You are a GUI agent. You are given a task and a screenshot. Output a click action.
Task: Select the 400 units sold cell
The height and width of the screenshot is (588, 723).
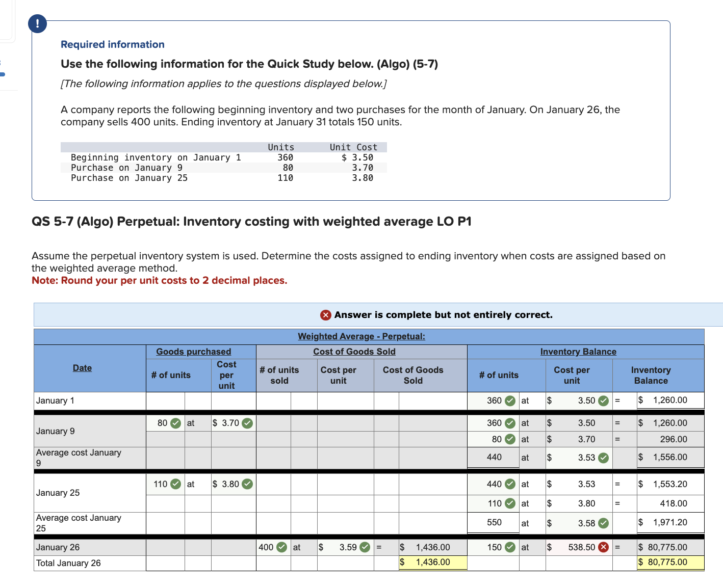pyautogui.click(x=273, y=547)
